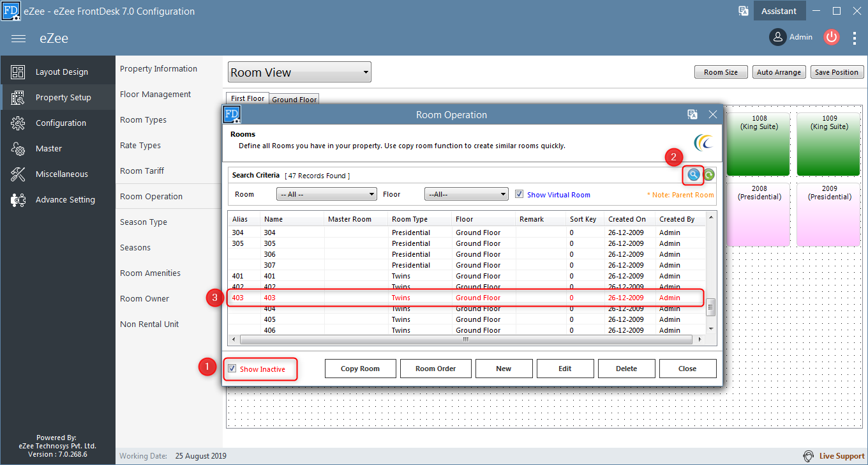
Task: Click the grid's scroll-down arrow
Action: tap(711, 328)
